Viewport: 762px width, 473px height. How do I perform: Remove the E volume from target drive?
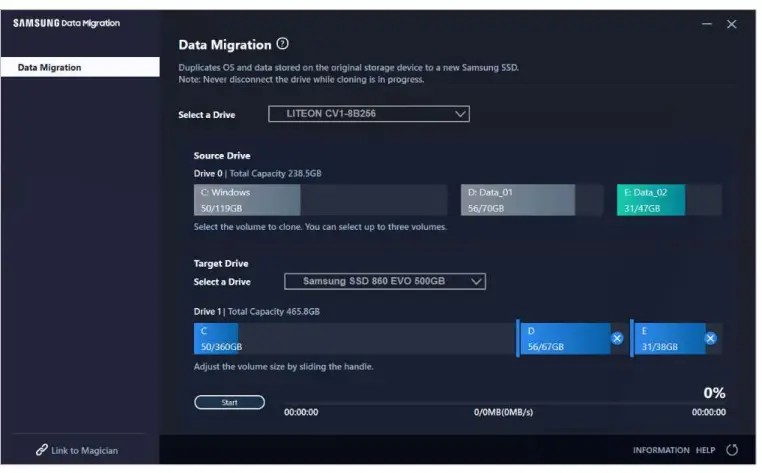[x=710, y=338]
